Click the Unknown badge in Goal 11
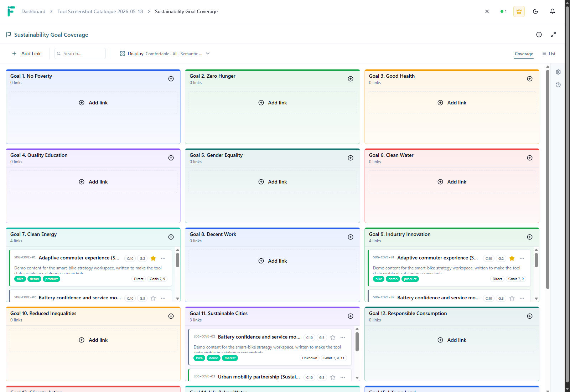The width and height of the screenshot is (570, 392). point(310,358)
